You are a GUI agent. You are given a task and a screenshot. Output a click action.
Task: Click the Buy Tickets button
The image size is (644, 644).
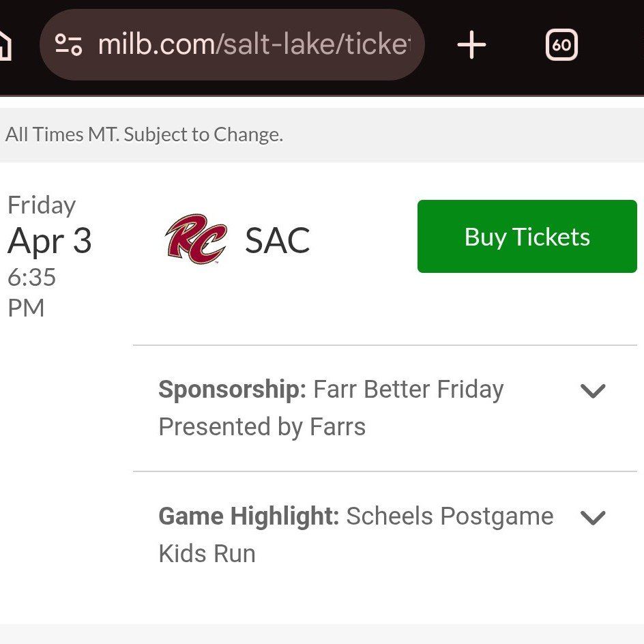coord(527,236)
